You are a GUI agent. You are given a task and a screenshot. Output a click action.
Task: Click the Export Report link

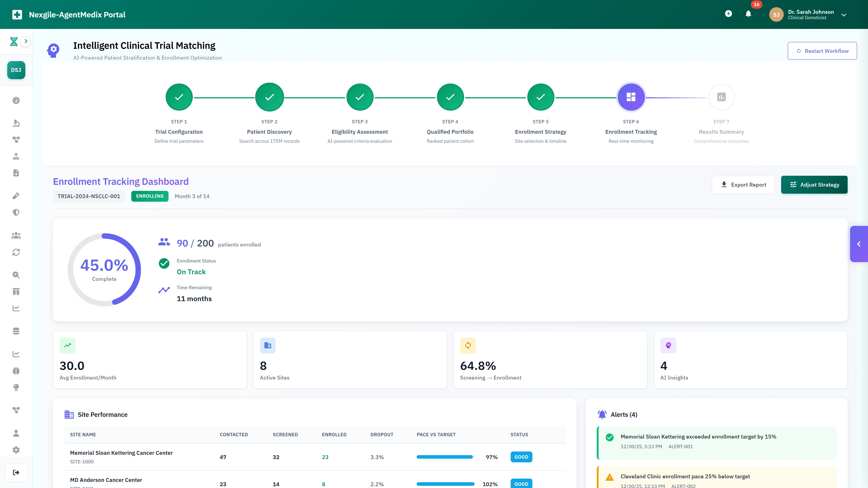point(743,185)
